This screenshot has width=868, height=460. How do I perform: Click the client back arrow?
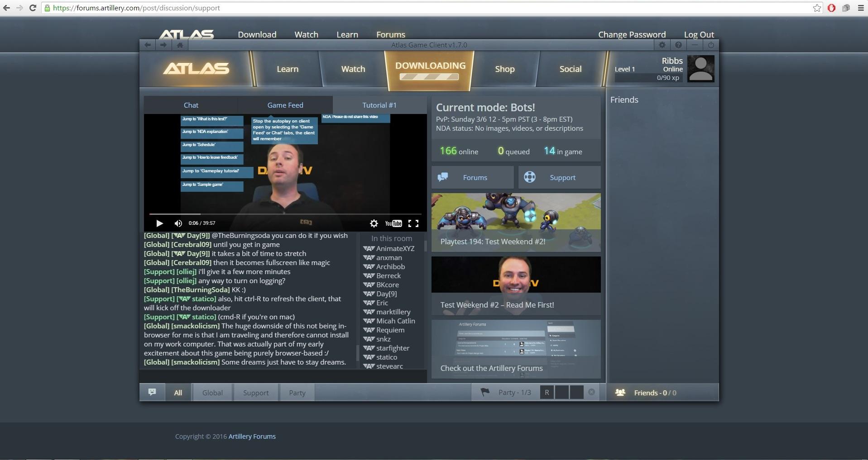pyautogui.click(x=148, y=45)
